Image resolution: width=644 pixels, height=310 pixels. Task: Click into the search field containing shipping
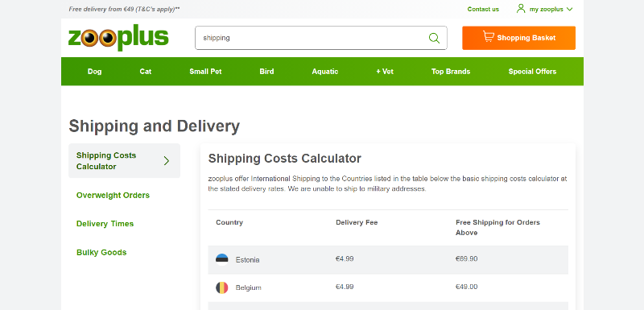pos(320,38)
